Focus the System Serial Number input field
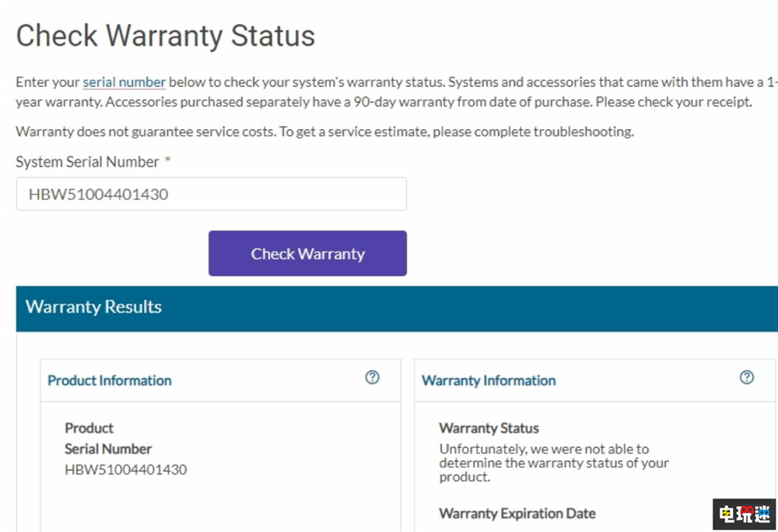The height and width of the screenshot is (532, 778). [x=211, y=194]
